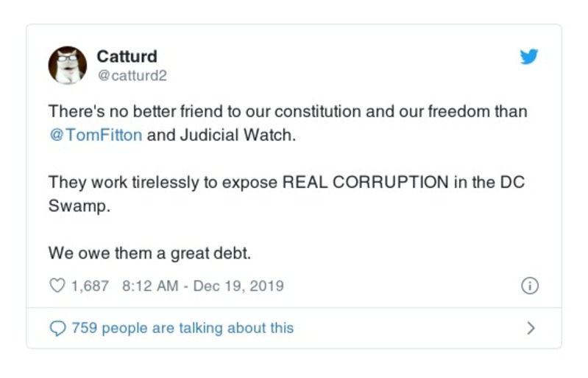Expand the conversation with the right chevron
588x378 pixels.
point(531,328)
